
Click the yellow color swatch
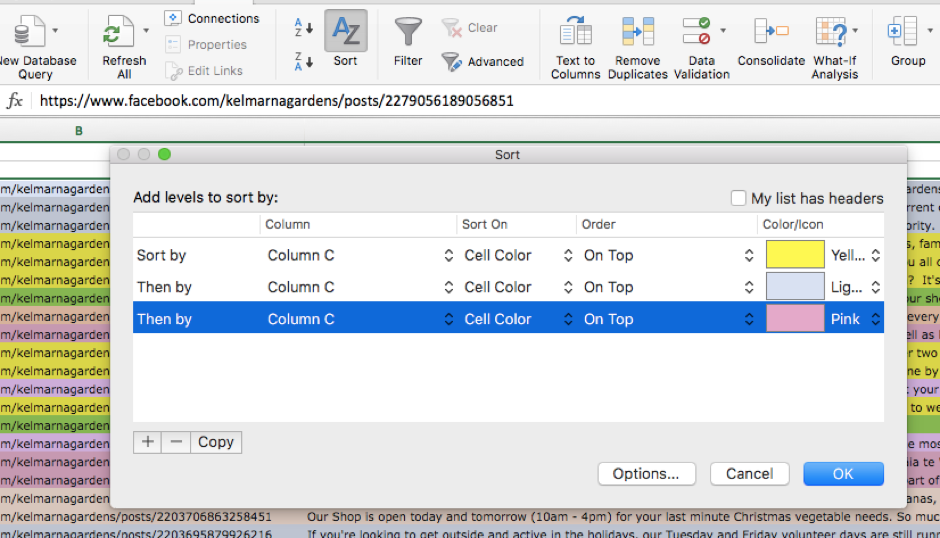[x=795, y=255]
